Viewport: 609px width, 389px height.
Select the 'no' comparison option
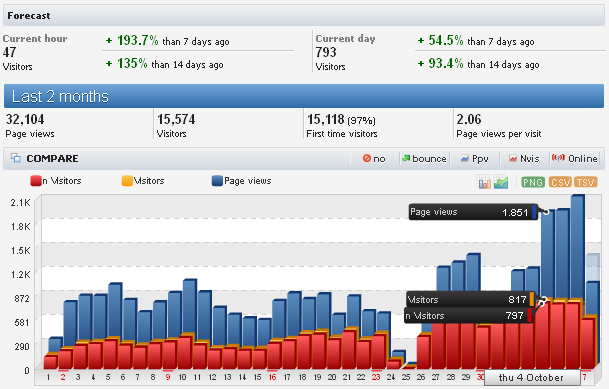coord(374,158)
